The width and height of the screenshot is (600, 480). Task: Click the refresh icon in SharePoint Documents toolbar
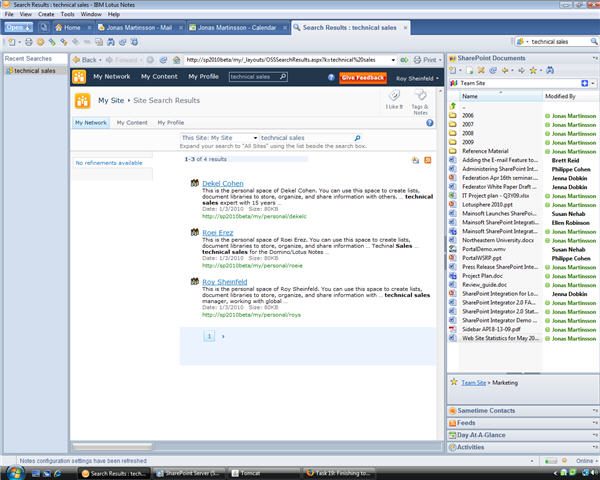coord(493,70)
